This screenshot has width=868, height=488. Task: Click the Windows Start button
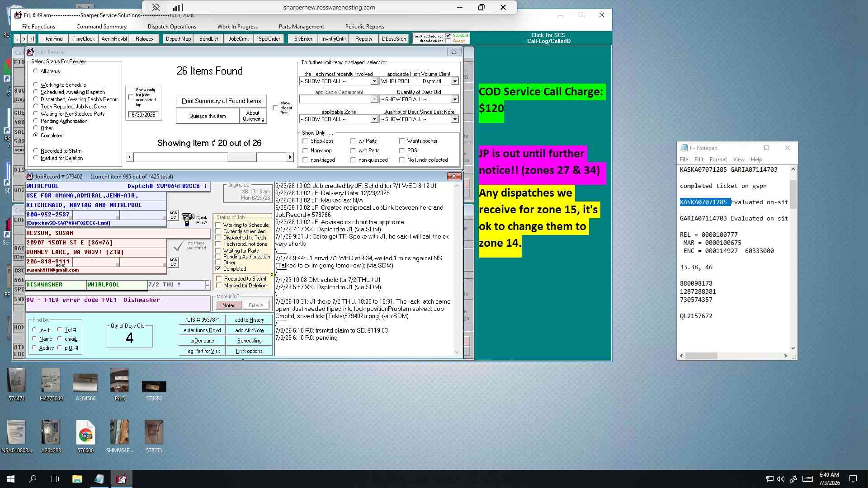(x=11, y=479)
